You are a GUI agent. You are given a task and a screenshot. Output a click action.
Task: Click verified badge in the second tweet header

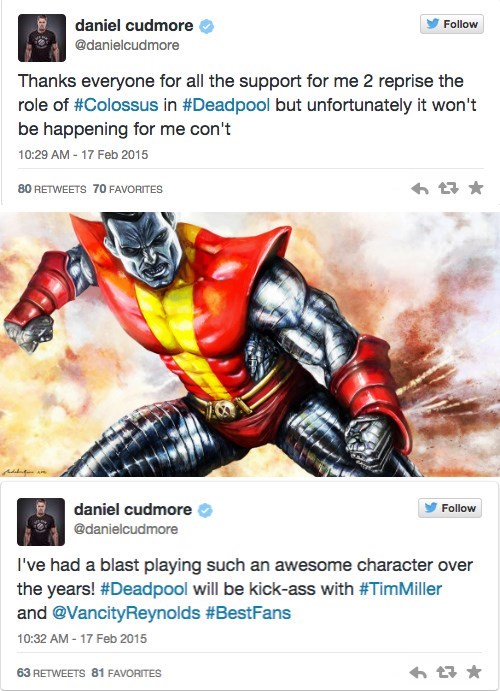[205, 510]
